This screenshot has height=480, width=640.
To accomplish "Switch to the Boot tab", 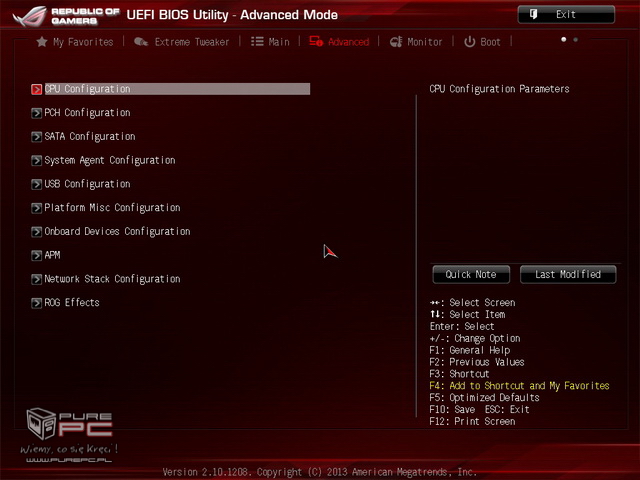I will point(490,42).
